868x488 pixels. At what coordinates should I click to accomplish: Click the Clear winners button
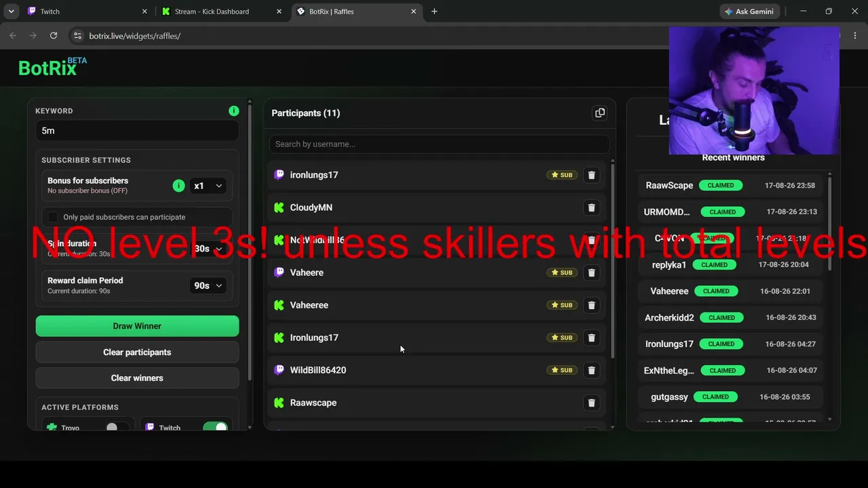coord(137,378)
